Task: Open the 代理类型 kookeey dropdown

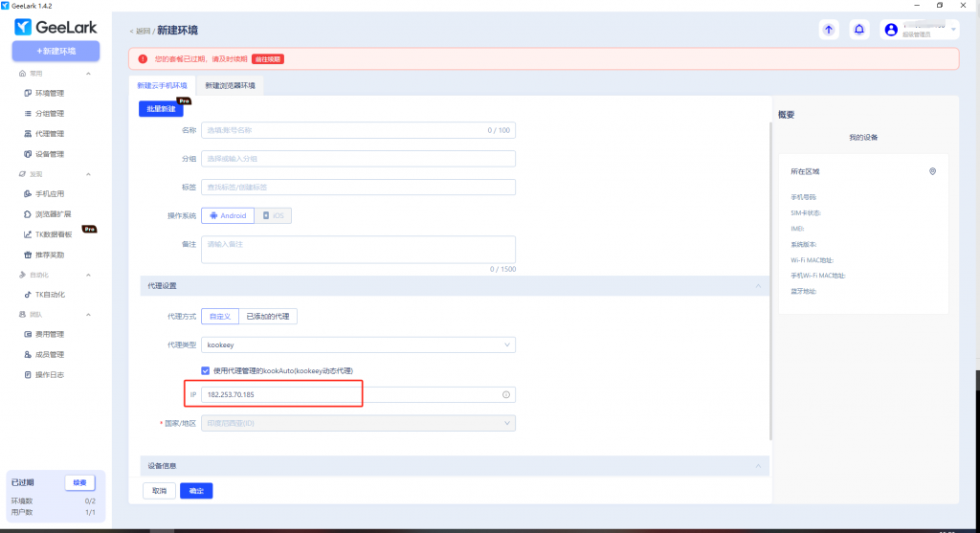Action: click(x=358, y=344)
